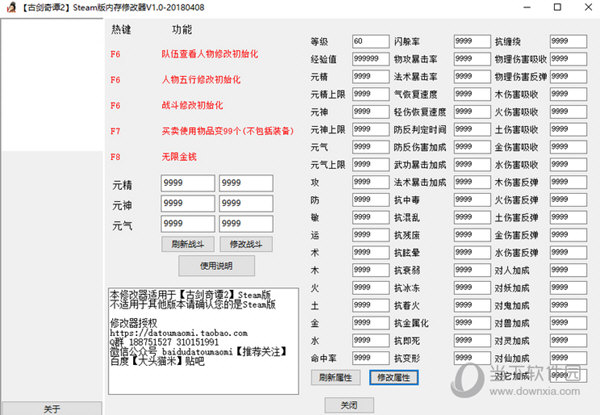The width and height of the screenshot is (600, 415).
Task: Click the 战斗修改初始化 hotkey text
Action: coord(192,105)
